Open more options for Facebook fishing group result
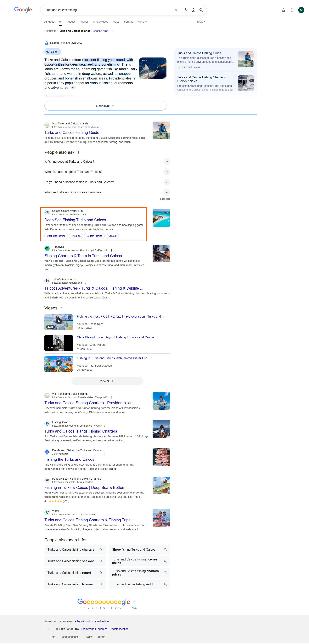Screen dimensions: 309x644 pyautogui.click(x=104, y=454)
